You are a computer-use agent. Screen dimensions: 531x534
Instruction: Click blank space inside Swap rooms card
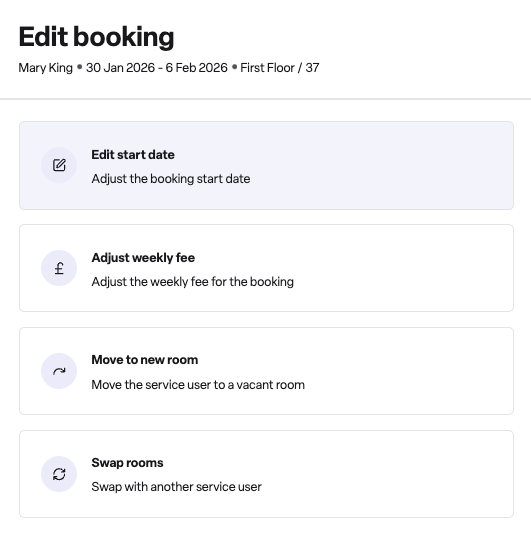(392, 474)
